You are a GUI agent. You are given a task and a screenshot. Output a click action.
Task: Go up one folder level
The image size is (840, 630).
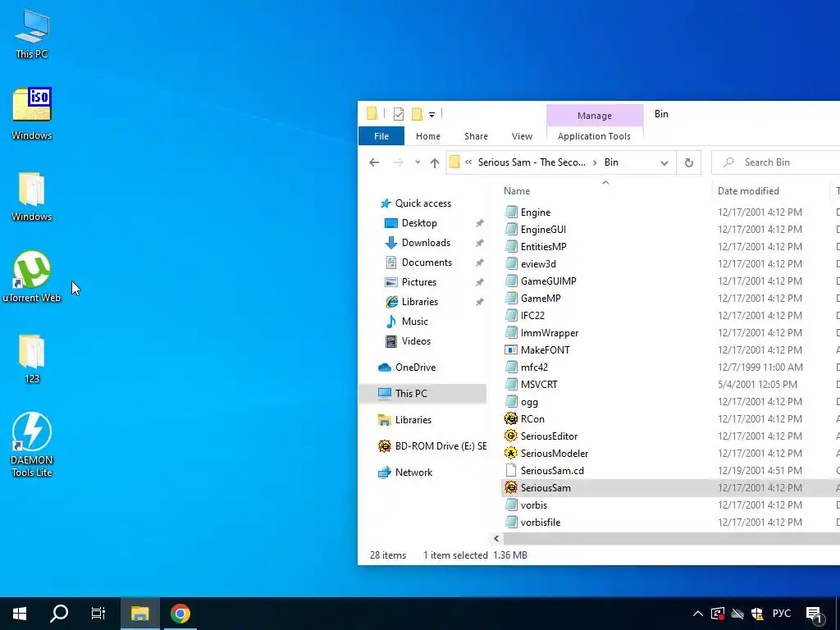[x=435, y=163]
